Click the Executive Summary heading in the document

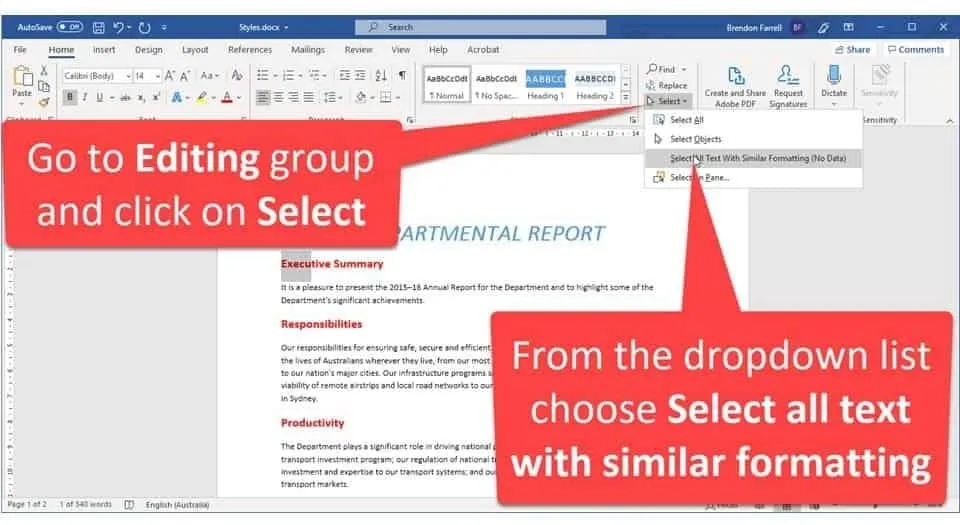(x=332, y=264)
